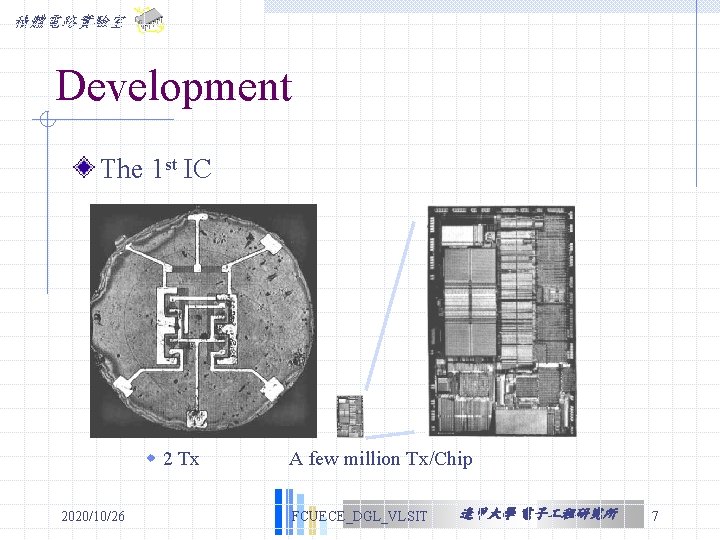This screenshot has width=720, height=540.
Task: Click the "Development" slide title
Action: pyautogui.click(x=174, y=86)
